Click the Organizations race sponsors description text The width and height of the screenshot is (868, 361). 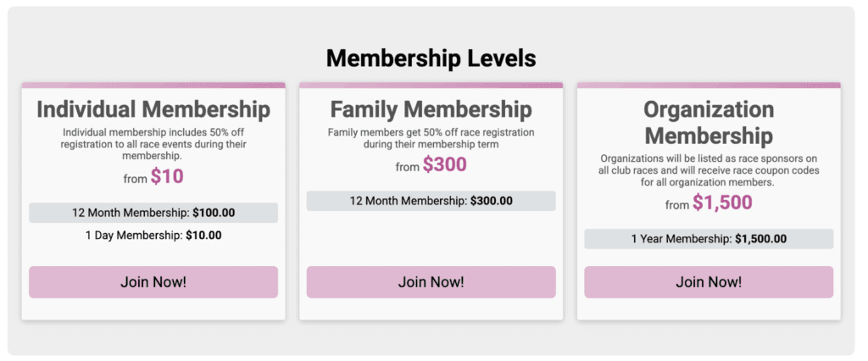[709, 170]
